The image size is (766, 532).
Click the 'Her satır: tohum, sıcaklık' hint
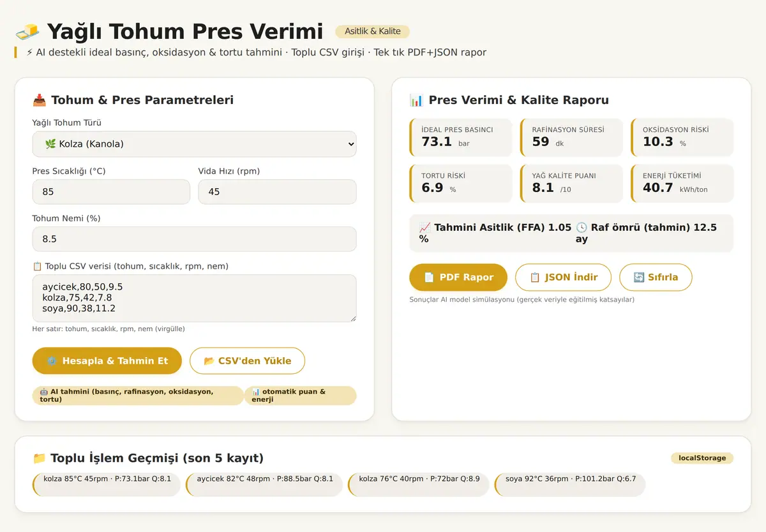tap(109, 329)
